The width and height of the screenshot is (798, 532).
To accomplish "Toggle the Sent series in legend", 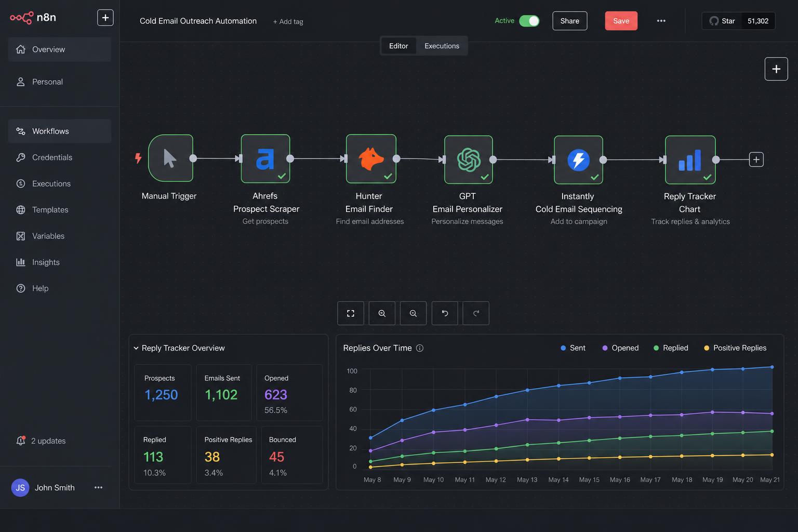I will click(x=573, y=348).
